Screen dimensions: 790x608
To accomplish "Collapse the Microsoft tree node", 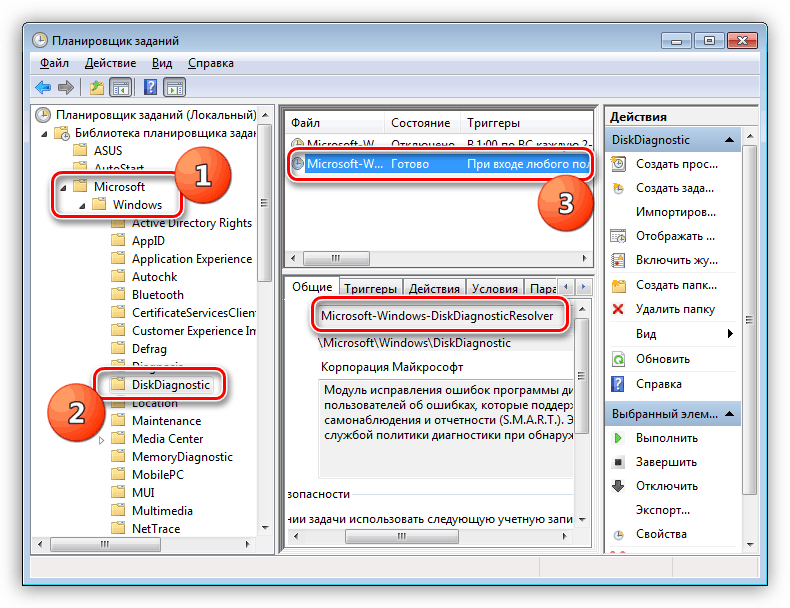I will click(63, 188).
